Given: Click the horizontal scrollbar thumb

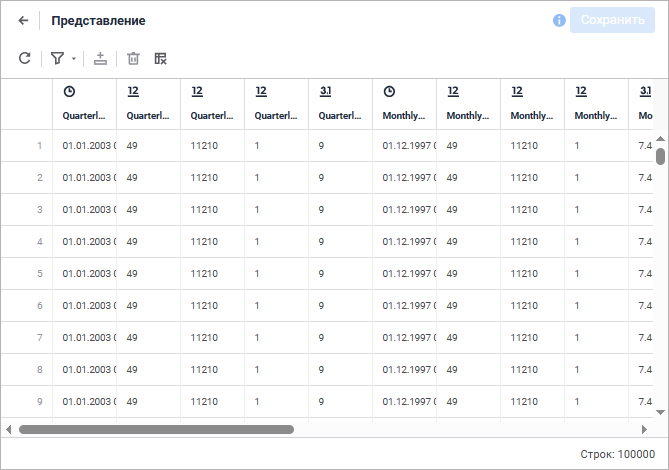Looking at the screenshot, I should click(x=155, y=429).
